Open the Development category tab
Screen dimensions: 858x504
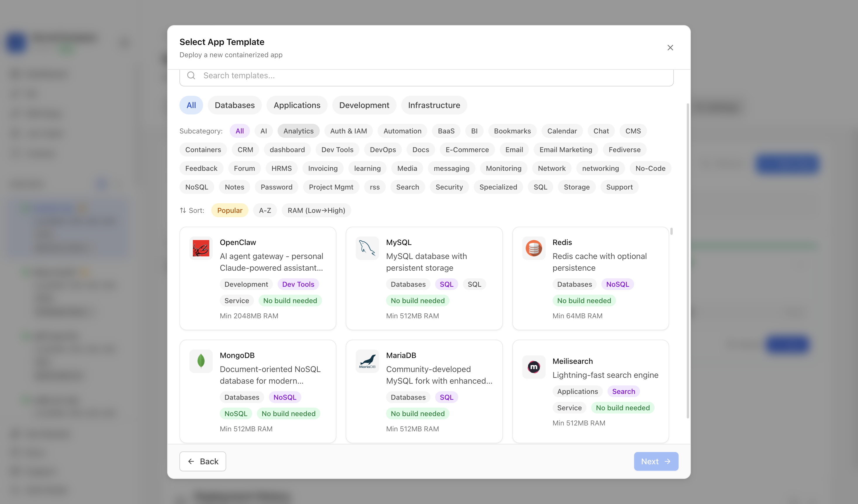point(364,105)
